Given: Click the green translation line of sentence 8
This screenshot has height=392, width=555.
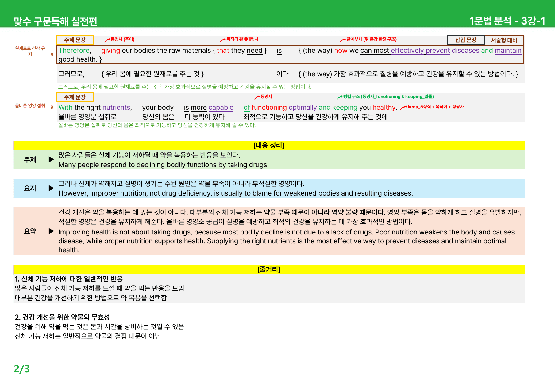Looking at the screenshot, I should pyautogui.click(x=185, y=87).
